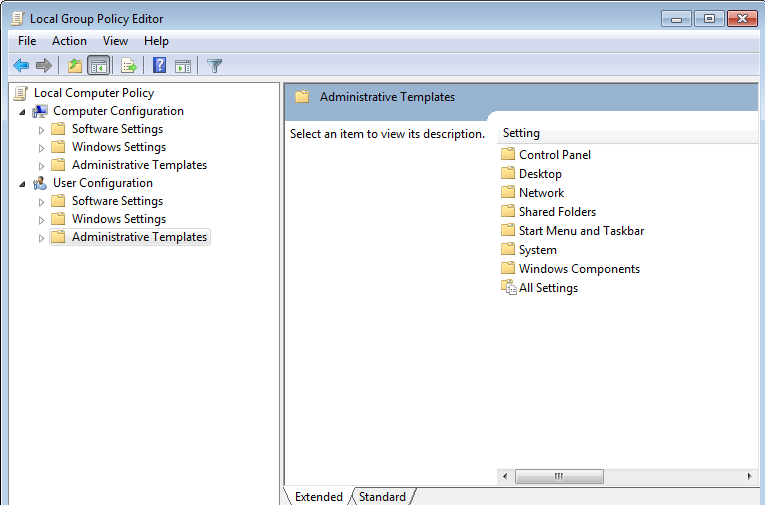Click the folder icon in Administrative Templates header

[302, 97]
